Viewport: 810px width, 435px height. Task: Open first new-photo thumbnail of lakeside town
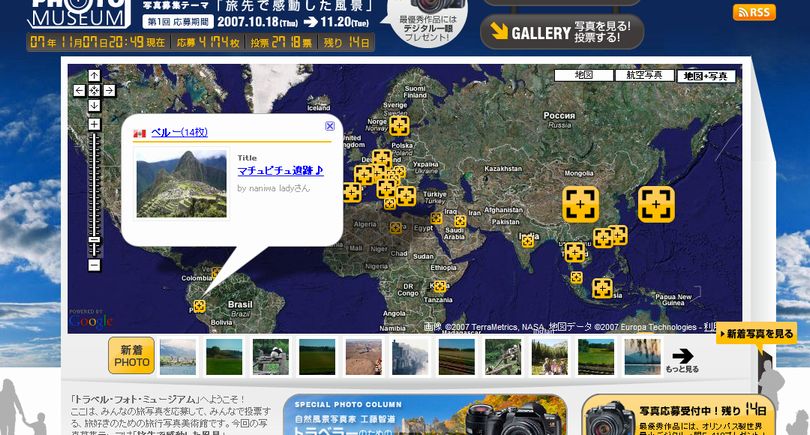[x=178, y=356]
